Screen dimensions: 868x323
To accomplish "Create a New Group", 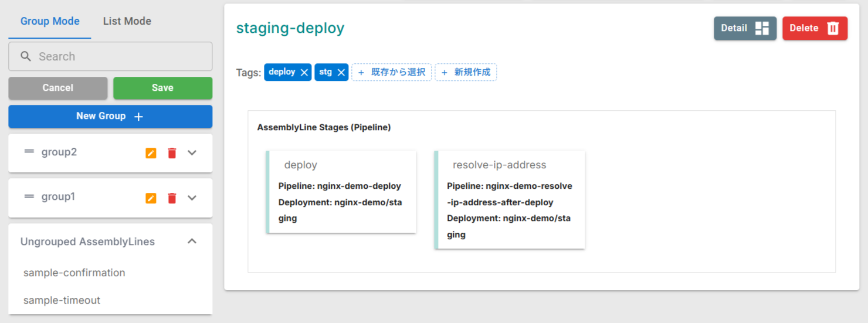I will point(110,117).
